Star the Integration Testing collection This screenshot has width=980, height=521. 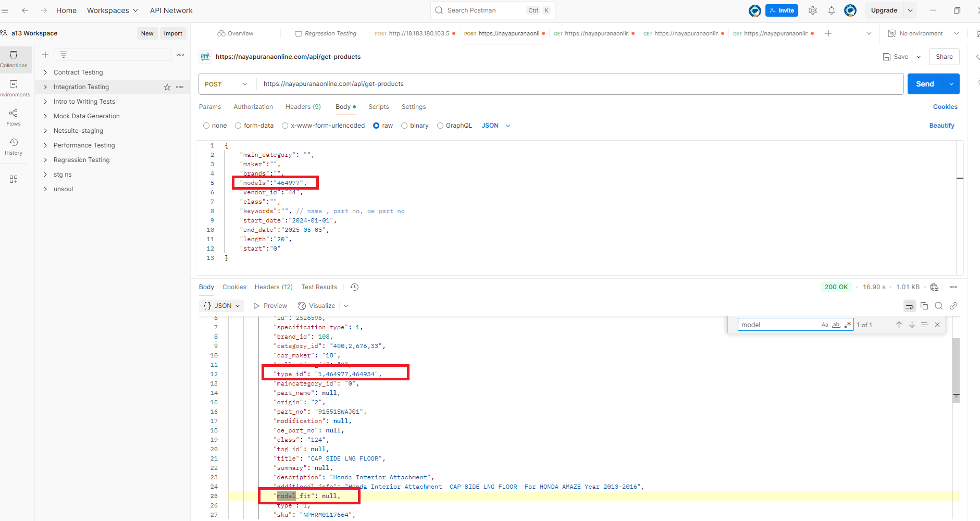[167, 87]
